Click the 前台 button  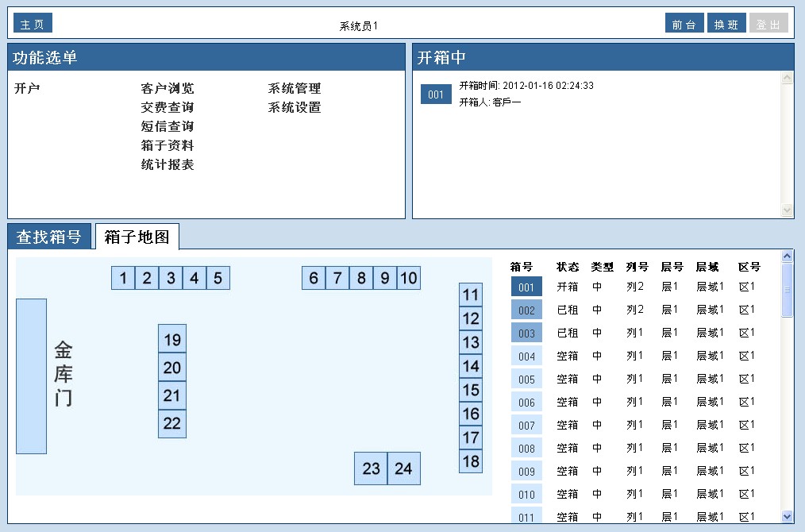[x=684, y=25]
